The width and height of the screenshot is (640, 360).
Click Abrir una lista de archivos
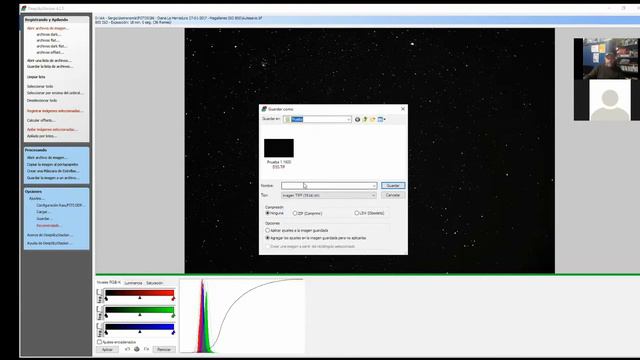coord(49,60)
